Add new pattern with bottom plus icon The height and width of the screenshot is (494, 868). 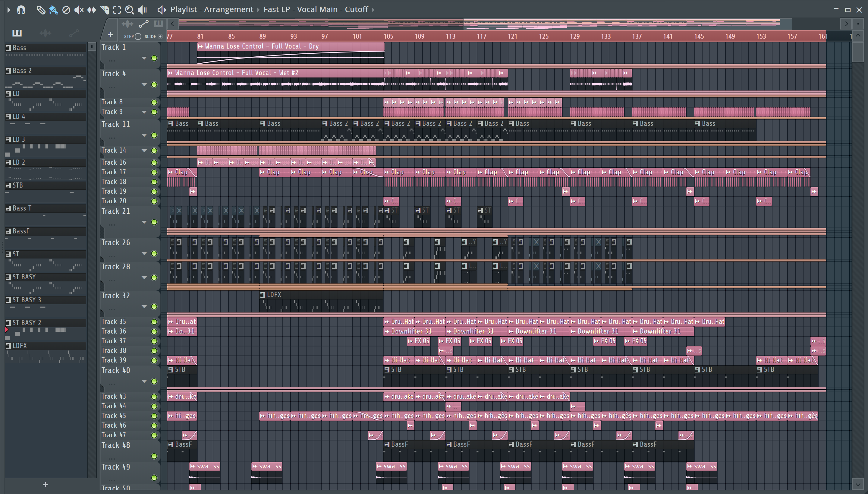(46, 484)
